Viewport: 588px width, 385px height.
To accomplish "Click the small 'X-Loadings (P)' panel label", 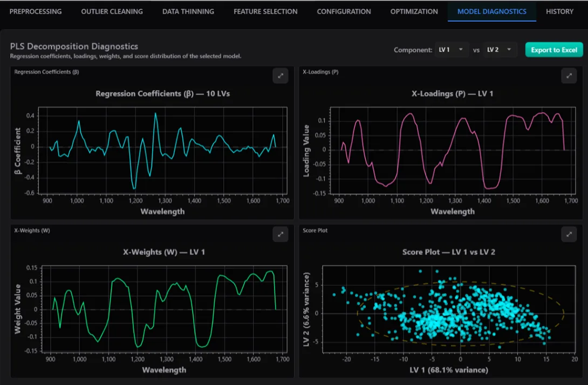I will 320,72.
